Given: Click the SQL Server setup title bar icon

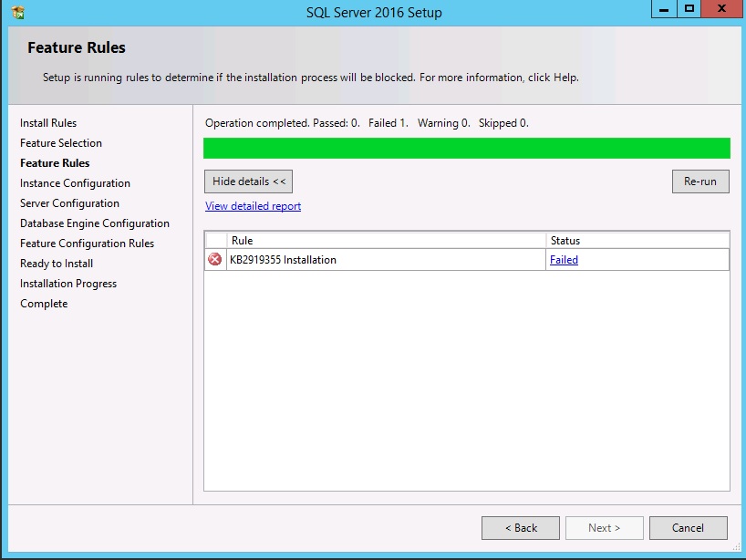Looking at the screenshot, I should click(17, 13).
